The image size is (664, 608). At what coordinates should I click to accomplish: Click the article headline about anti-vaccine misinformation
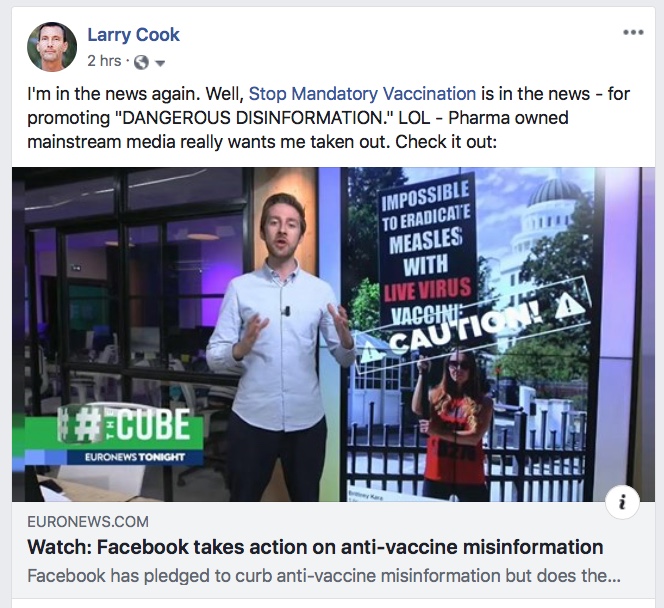315,547
